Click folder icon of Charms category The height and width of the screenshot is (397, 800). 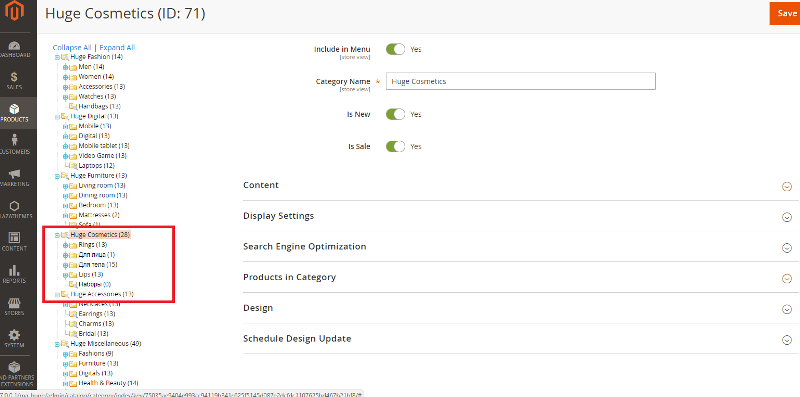tap(73, 324)
